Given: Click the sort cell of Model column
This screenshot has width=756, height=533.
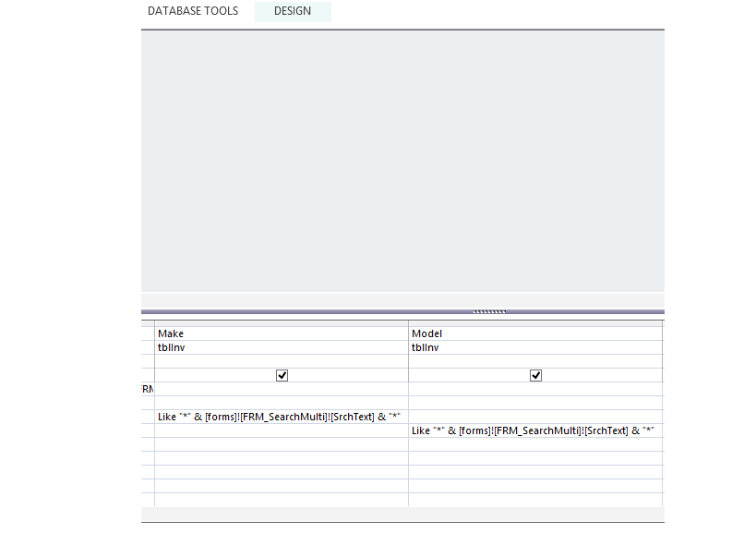Looking at the screenshot, I should tap(535, 361).
